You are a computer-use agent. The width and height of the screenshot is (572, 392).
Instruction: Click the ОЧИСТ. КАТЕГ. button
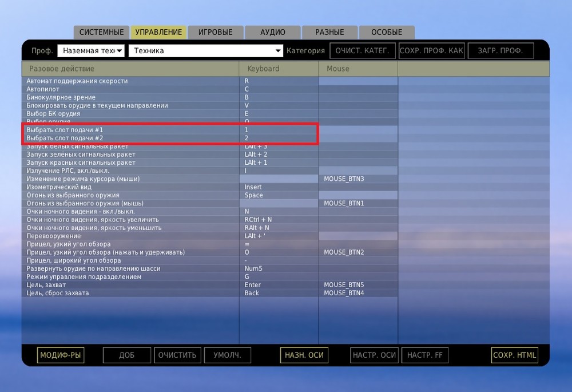(363, 51)
